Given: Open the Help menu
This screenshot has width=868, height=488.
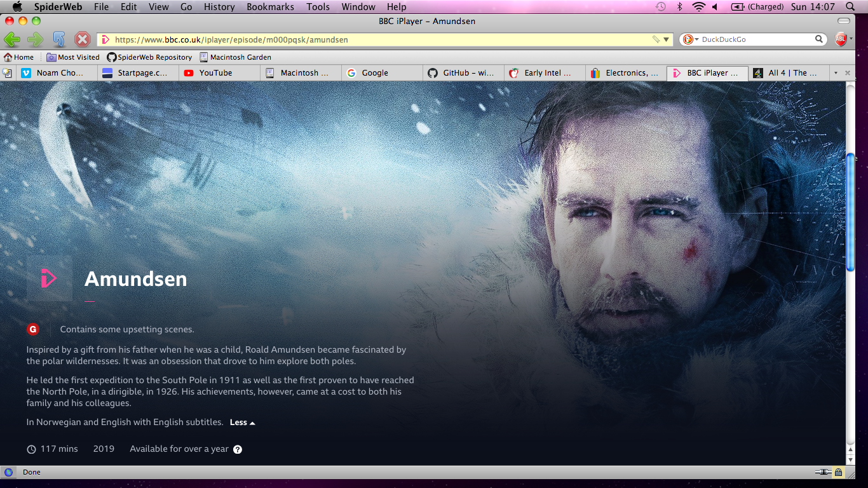Looking at the screenshot, I should (x=397, y=7).
